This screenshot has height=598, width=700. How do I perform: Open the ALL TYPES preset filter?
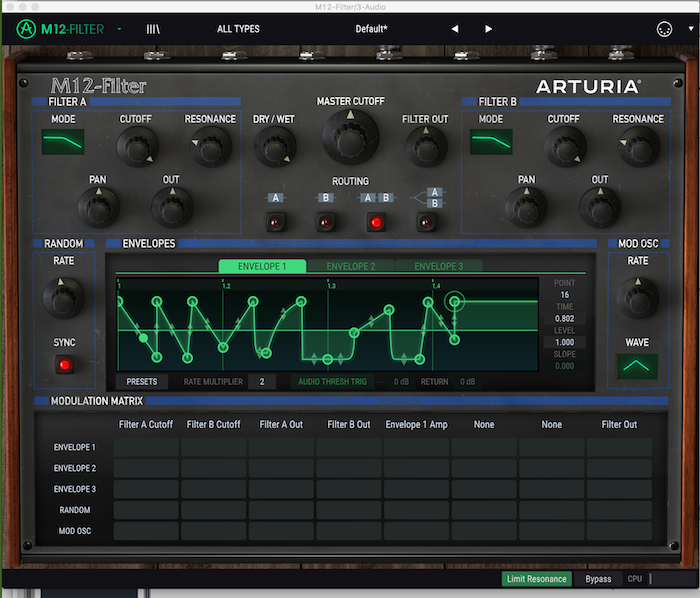coord(238,29)
